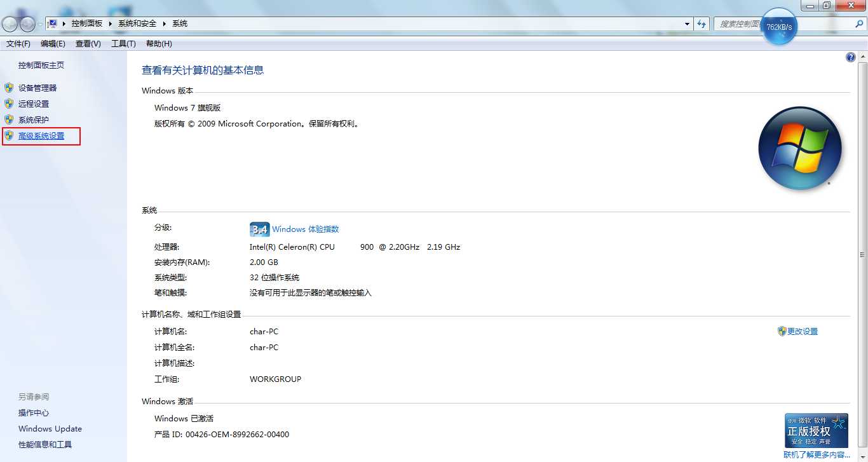Click the Windows 已激活 status text
This screenshot has width=868, height=462.
point(184,419)
